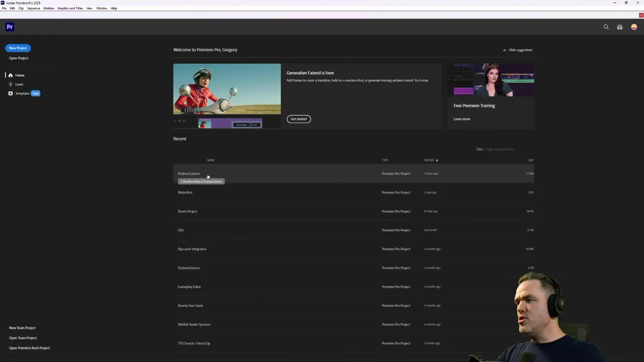Open the Clip menu

coord(21,9)
